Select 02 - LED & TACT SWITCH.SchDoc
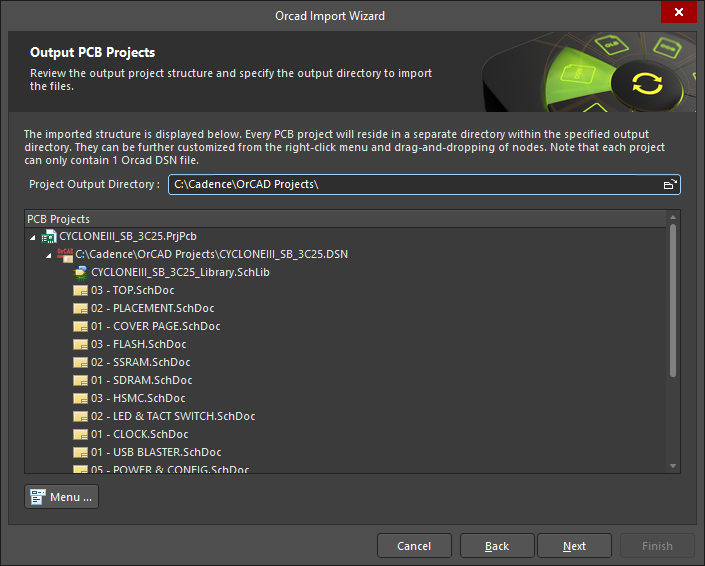Image resolution: width=705 pixels, height=566 pixels. point(173,416)
